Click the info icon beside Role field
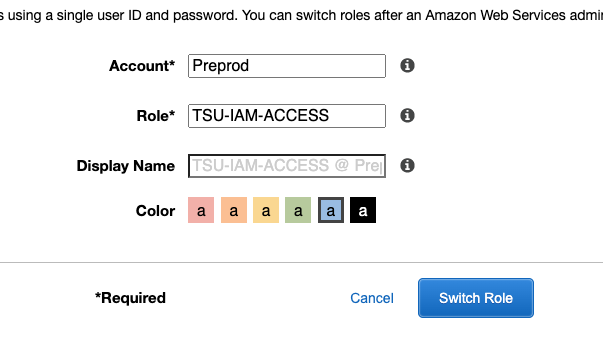 pyautogui.click(x=407, y=115)
